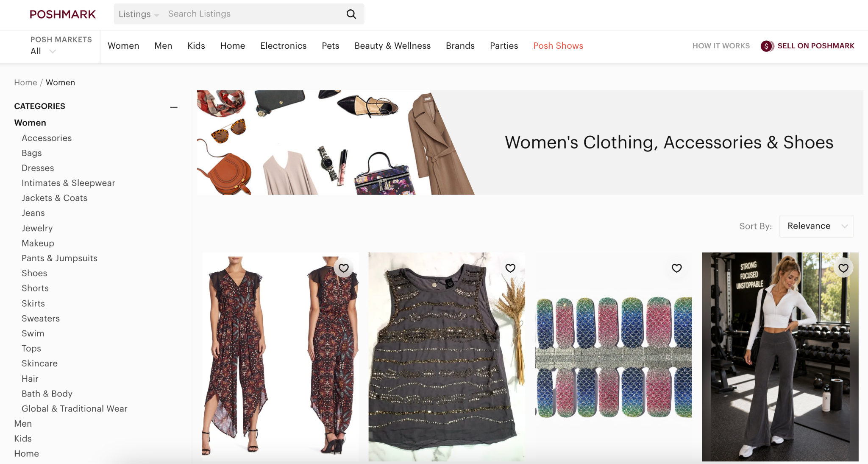Select the Dresses category
Screen dimensions: 868x464
pos(38,168)
